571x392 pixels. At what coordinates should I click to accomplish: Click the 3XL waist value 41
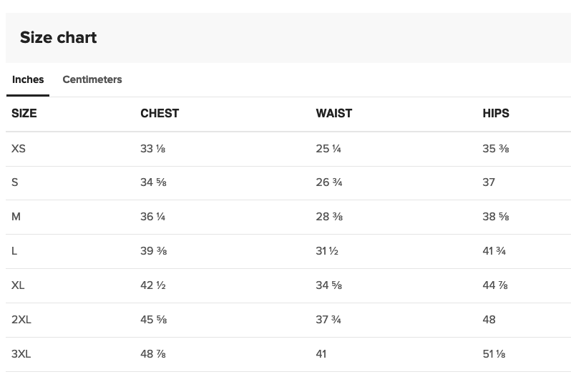(x=321, y=354)
